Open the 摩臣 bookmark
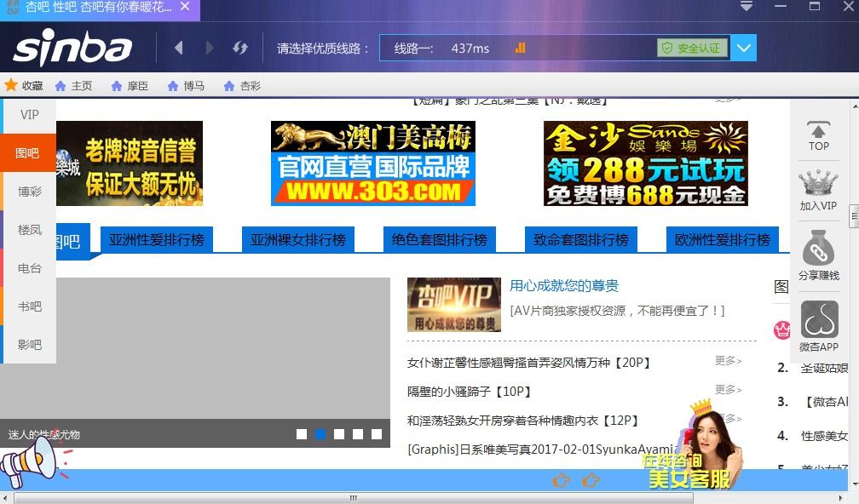Image resolution: width=859 pixels, height=504 pixels. (x=130, y=86)
